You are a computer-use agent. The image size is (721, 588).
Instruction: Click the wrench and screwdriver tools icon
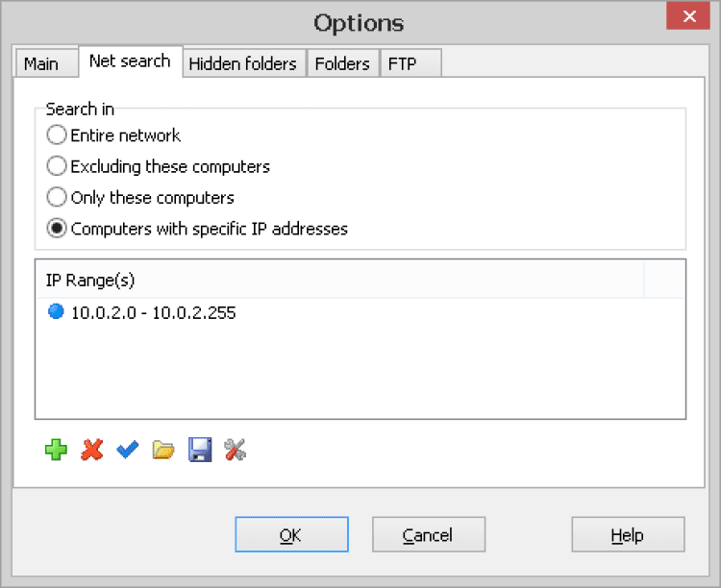coord(236,450)
